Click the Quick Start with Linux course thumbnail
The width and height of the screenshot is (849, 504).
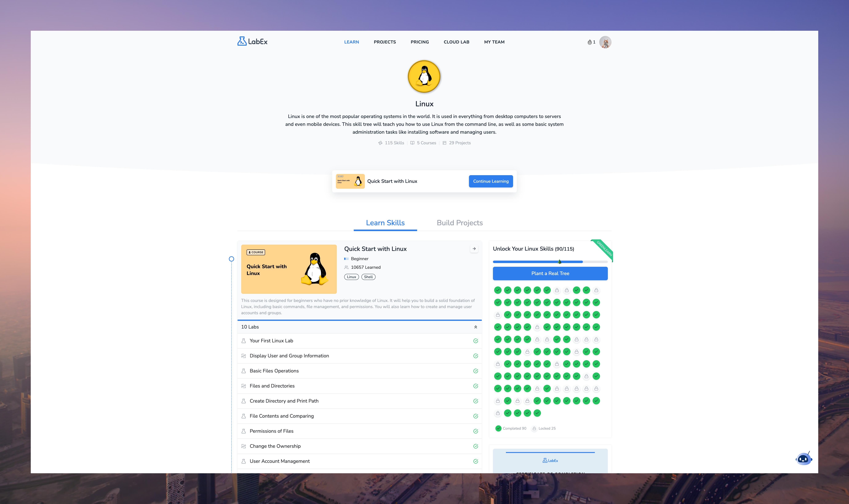pos(289,269)
